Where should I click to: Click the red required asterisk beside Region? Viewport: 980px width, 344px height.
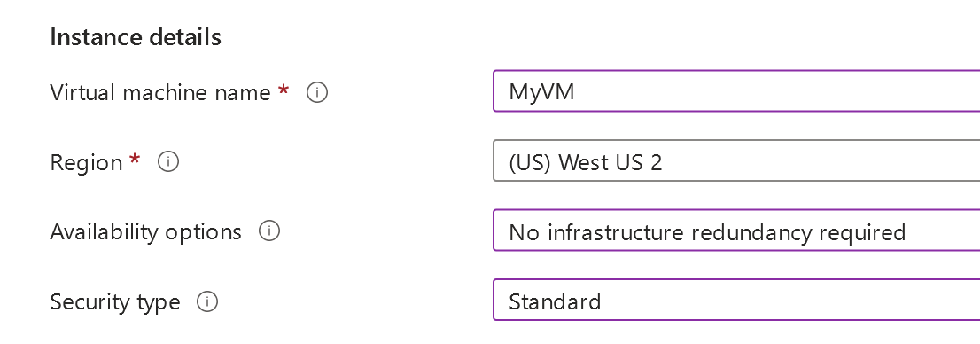point(135,160)
